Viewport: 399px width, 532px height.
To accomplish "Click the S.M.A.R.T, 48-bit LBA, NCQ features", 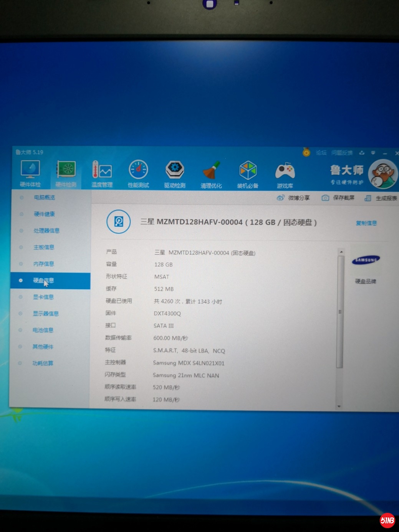I will point(189,350).
